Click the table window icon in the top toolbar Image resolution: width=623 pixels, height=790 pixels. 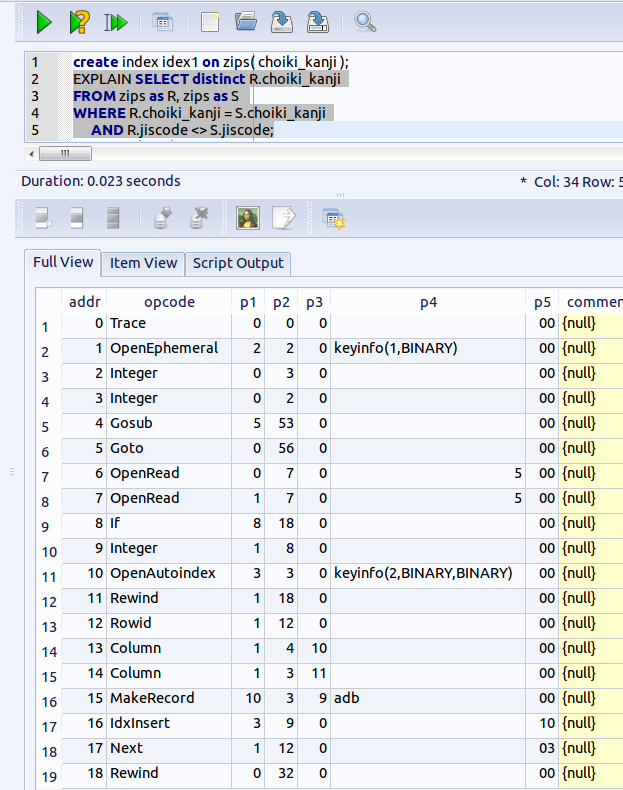[x=163, y=23]
